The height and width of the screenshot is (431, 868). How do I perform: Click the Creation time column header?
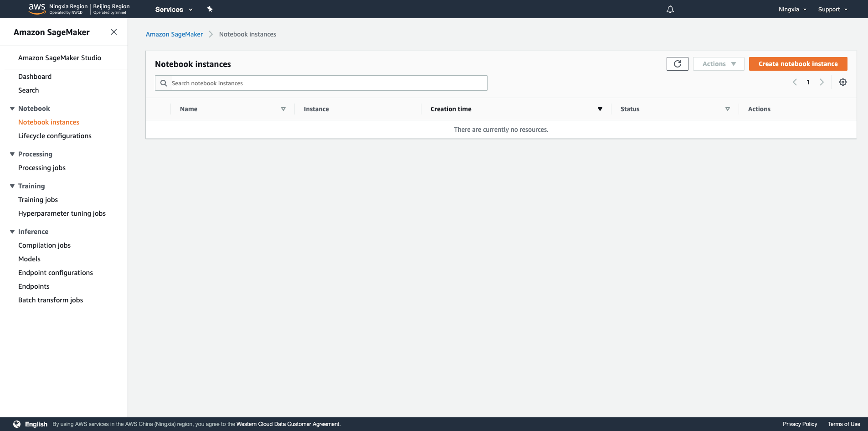click(x=451, y=109)
